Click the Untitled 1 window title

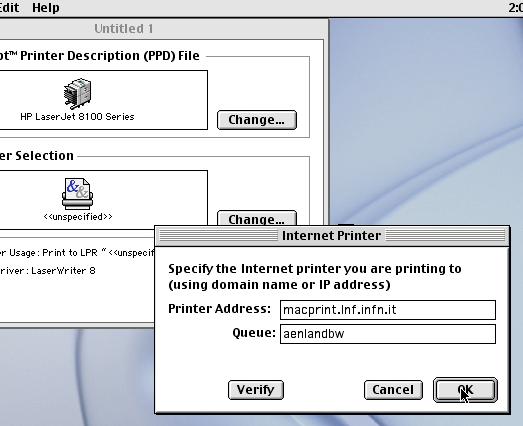[124, 29]
